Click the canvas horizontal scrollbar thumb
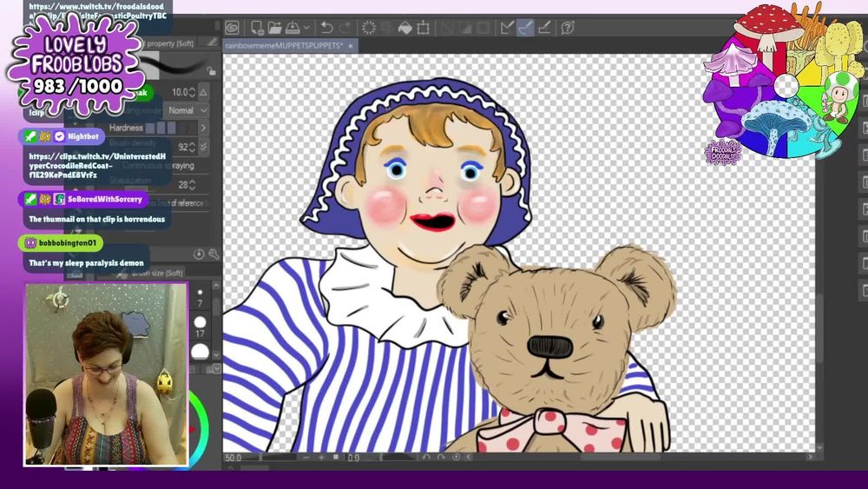Viewport: 868px width, 489px height. 621,458
